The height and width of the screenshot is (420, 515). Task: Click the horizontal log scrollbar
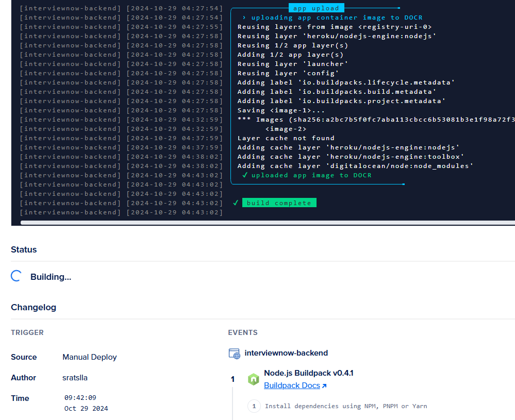268,223
